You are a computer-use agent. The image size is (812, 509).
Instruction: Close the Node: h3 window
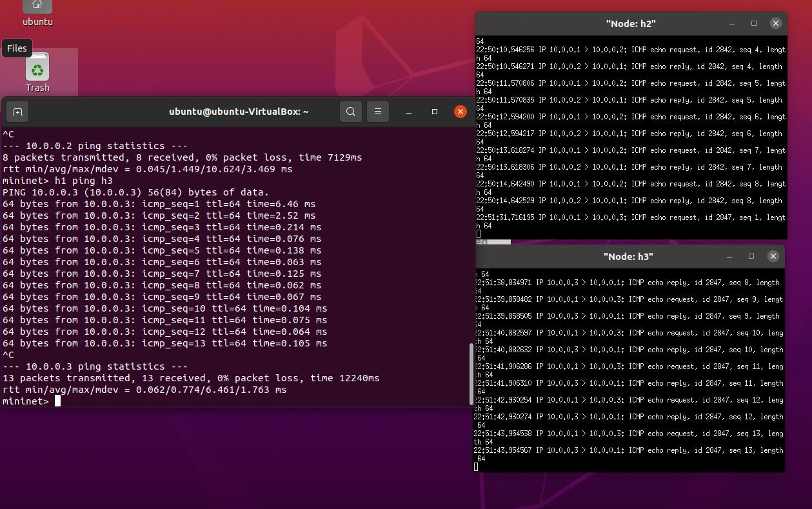pyautogui.click(x=773, y=256)
